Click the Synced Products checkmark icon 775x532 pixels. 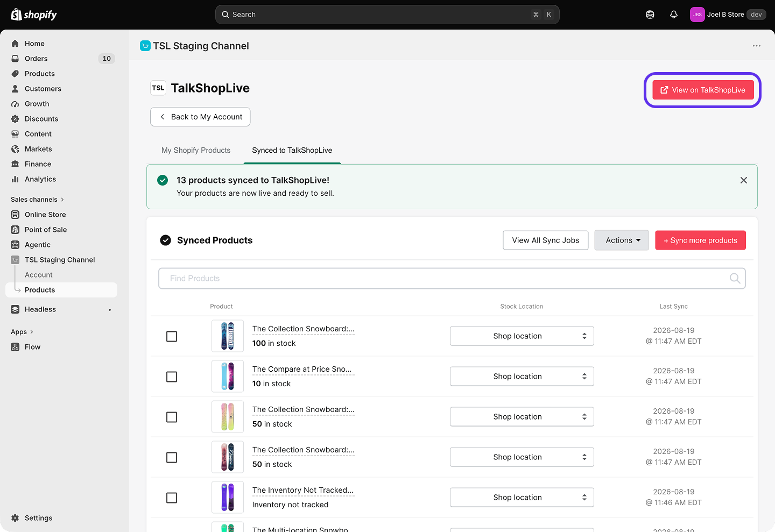click(166, 240)
